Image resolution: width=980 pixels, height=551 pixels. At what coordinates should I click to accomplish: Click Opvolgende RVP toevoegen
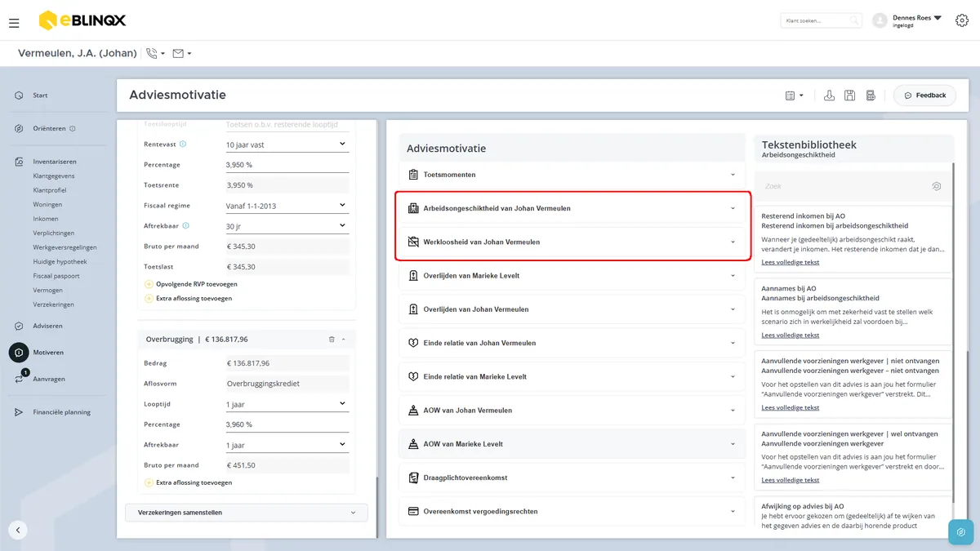click(191, 284)
